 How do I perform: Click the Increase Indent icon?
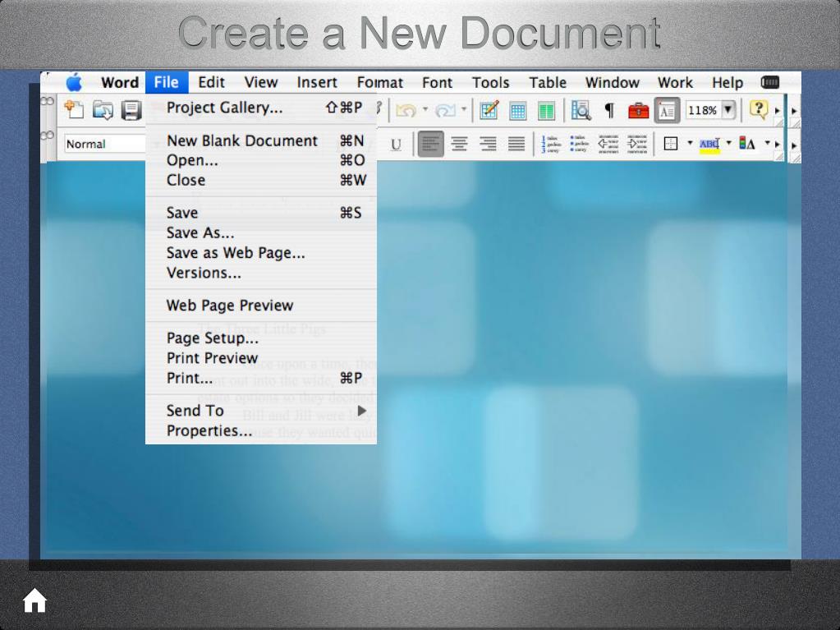point(637,144)
